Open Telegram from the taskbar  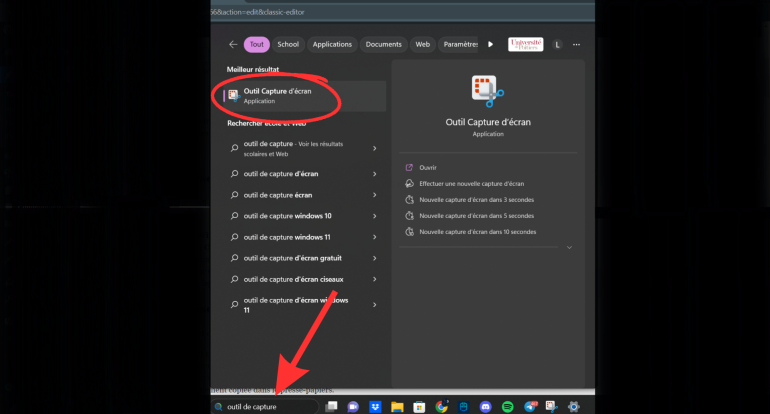(530, 407)
